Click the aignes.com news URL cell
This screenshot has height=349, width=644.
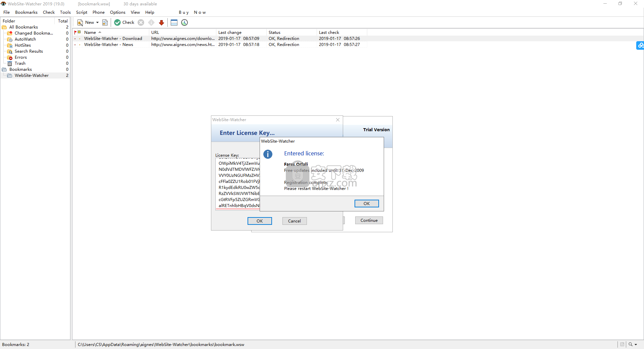point(183,45)
